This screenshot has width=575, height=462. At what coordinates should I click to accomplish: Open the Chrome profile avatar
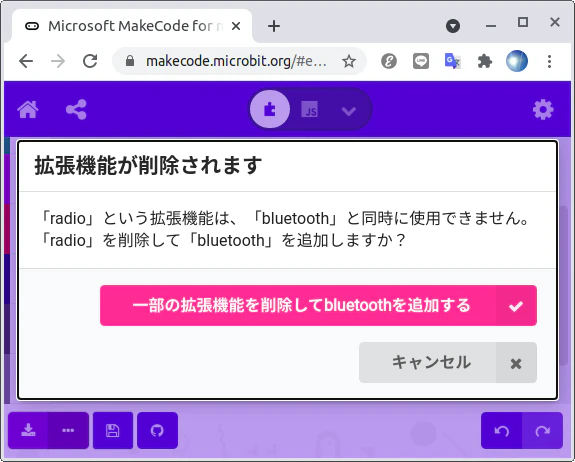(517, 61)
